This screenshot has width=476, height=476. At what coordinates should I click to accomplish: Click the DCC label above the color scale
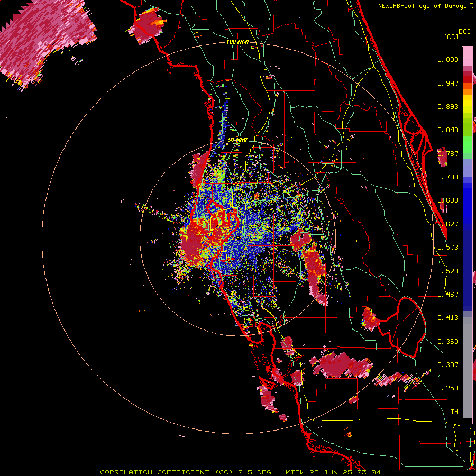464,32
